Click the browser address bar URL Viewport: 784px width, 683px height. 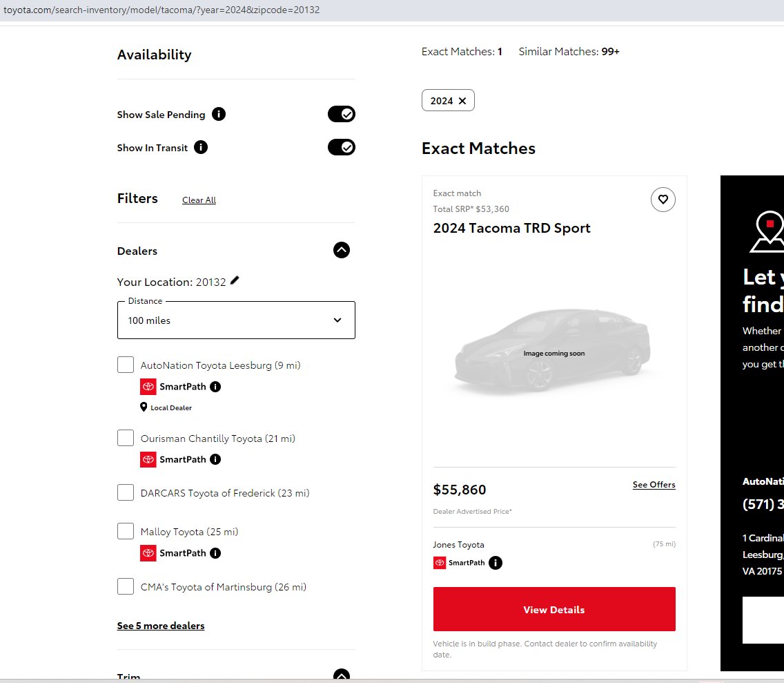[x=161, y=10]
